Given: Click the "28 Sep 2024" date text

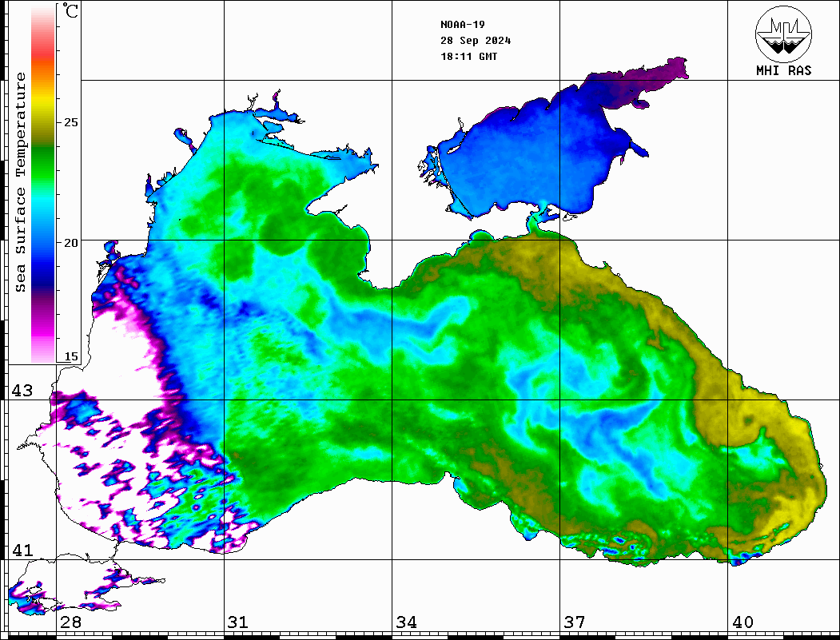Looking at the screenshot, I should pyautogui.click(x=476, y=41).
